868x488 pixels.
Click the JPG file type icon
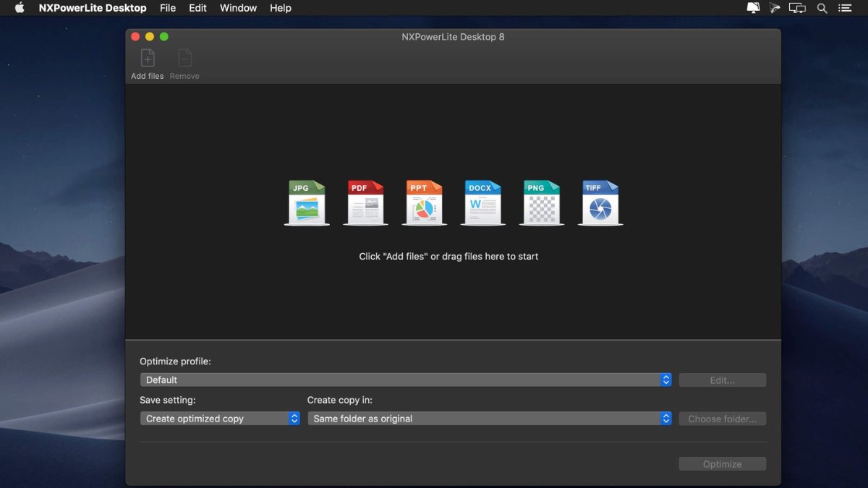307,202
